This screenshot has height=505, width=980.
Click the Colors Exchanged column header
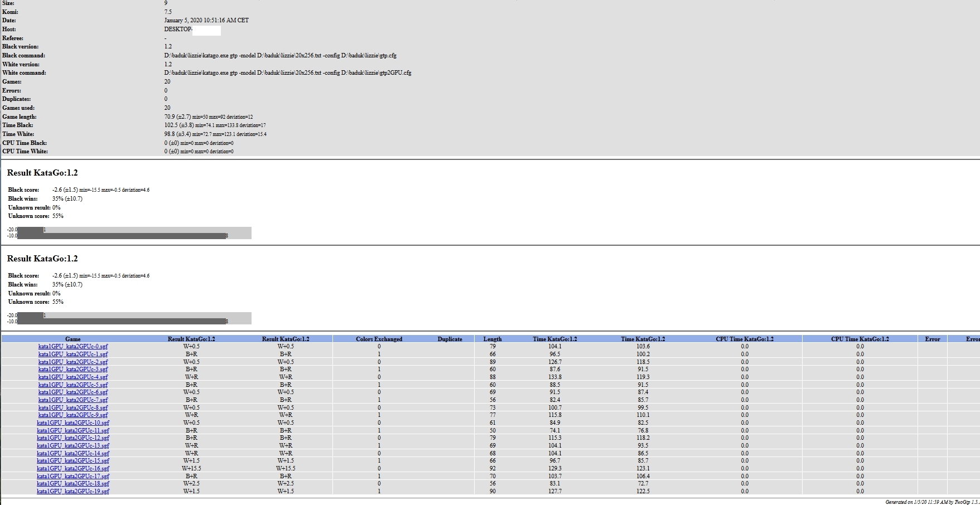pyautogui.click(x=379, y=339)
